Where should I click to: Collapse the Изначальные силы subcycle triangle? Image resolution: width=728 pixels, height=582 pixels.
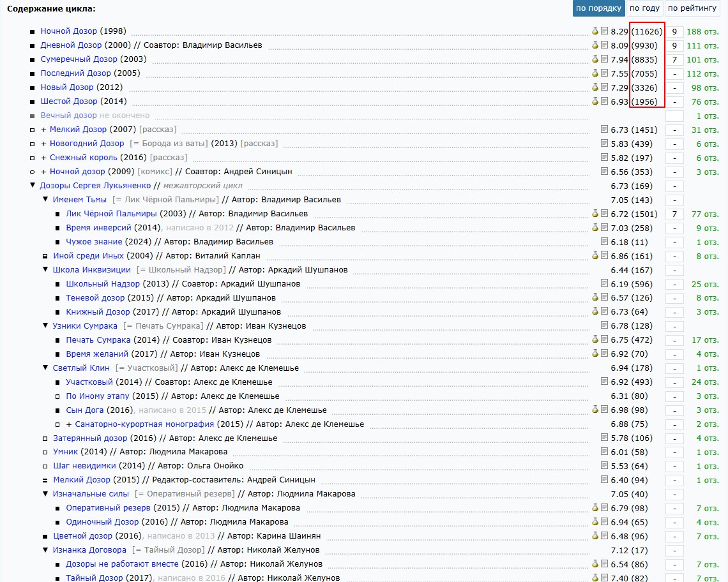[x=45, y=493]
